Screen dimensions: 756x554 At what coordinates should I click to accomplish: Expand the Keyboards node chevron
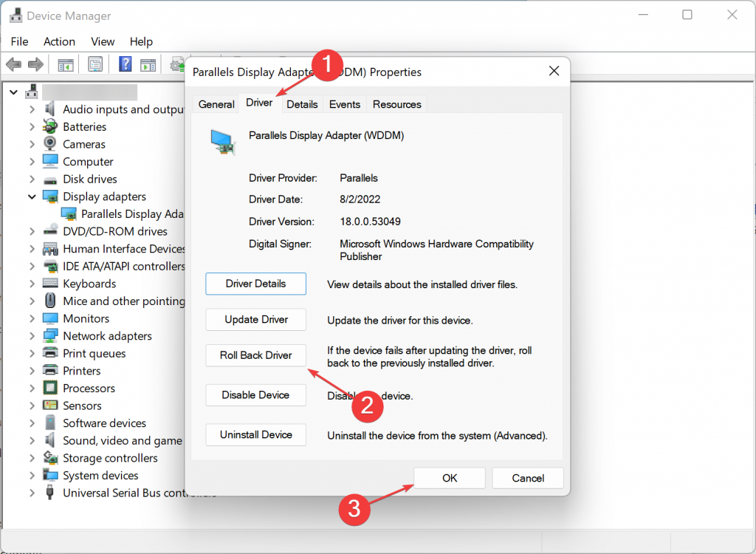(x=32, y=284)
